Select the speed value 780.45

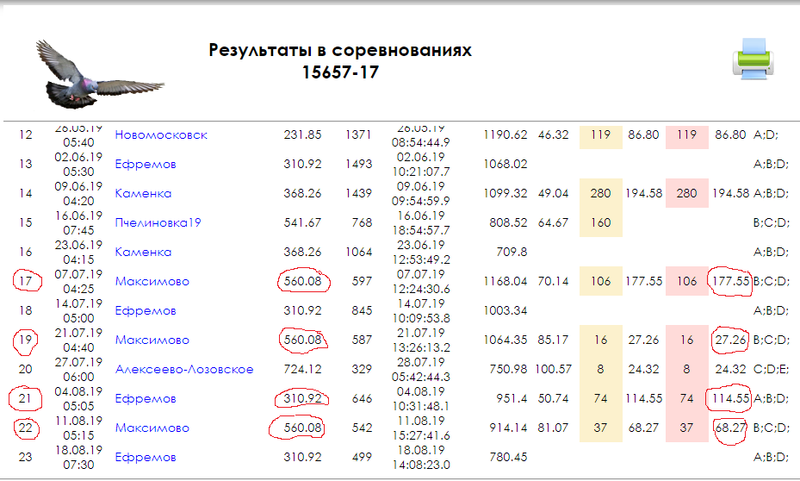pos(508,457)
